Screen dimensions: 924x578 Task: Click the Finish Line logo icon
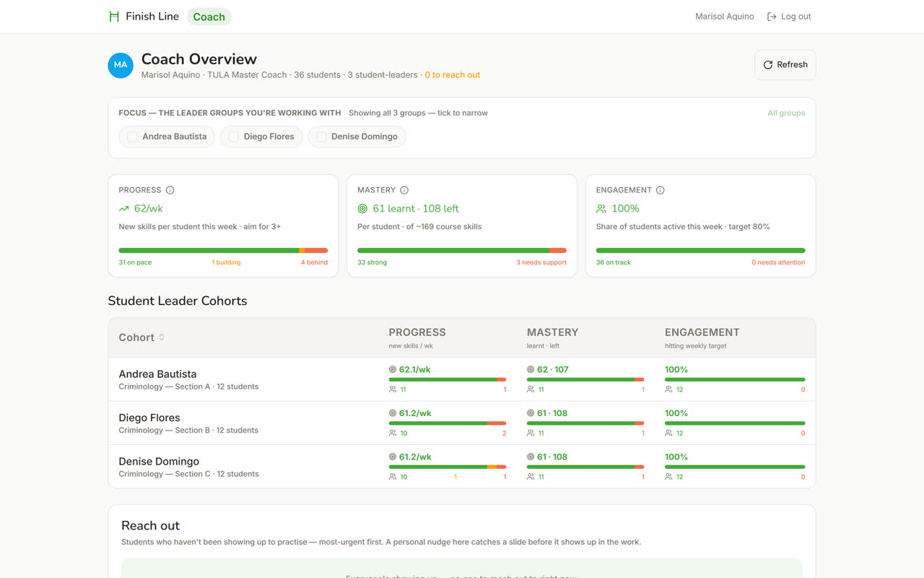114,17
